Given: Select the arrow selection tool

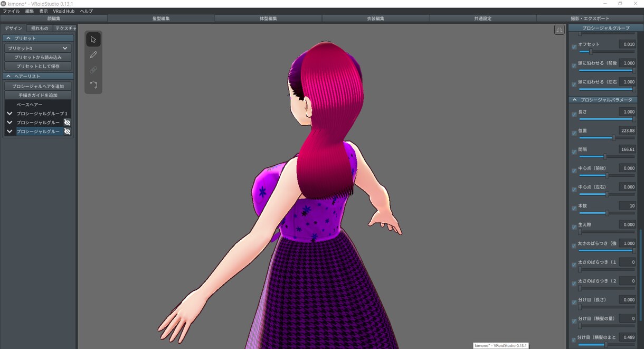Looking at the screenshot, I should pos(93,40).
